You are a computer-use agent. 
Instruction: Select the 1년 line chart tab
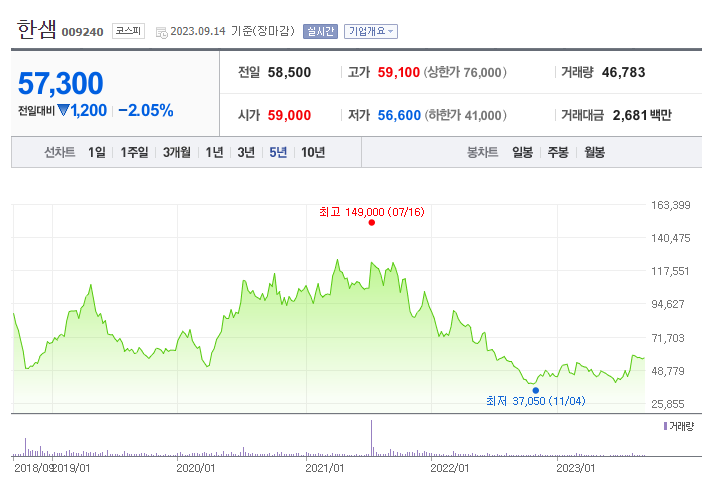(214, 152)
